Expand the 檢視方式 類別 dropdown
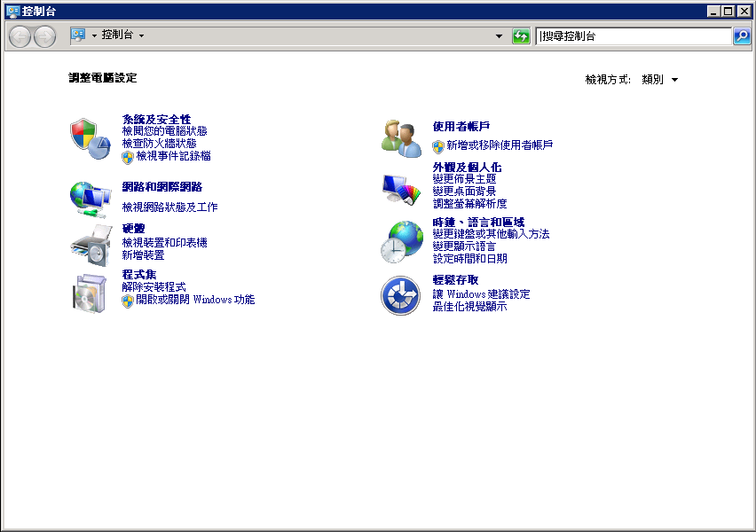 [660, 79]
